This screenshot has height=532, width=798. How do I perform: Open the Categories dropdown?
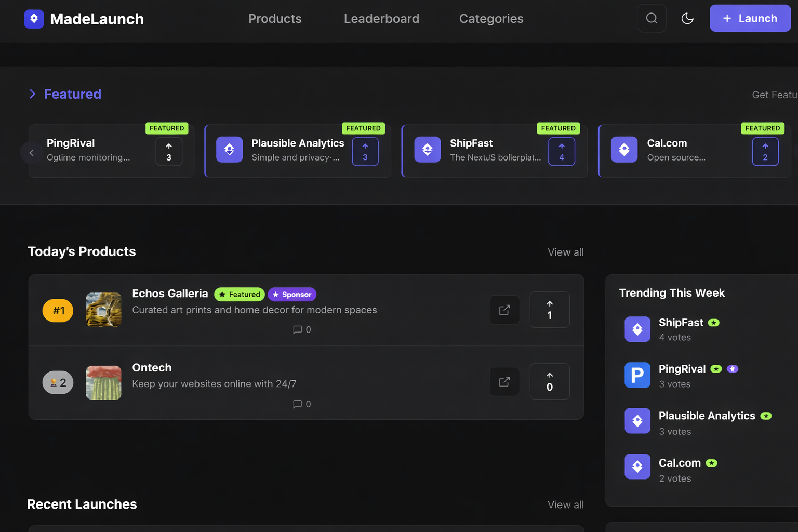click(x=490, y=19)
